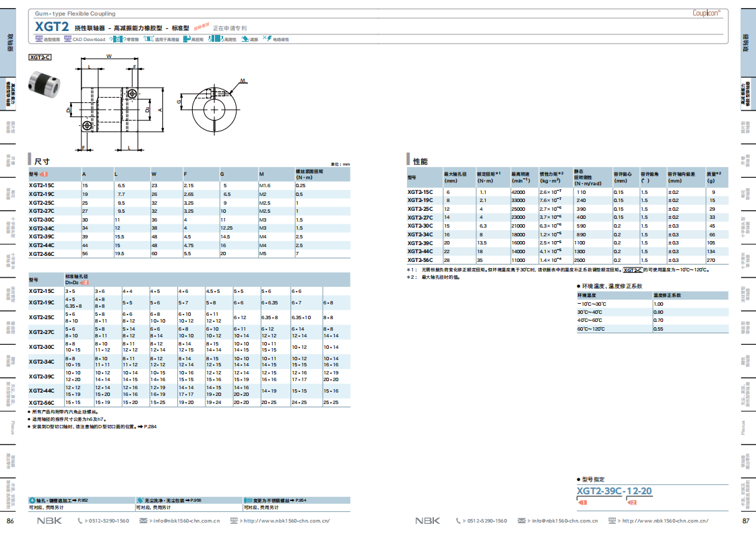The width and height of the screenshot is (756, 534).
Task: Click the NBK logo on page 86
Action: (50, 521)
